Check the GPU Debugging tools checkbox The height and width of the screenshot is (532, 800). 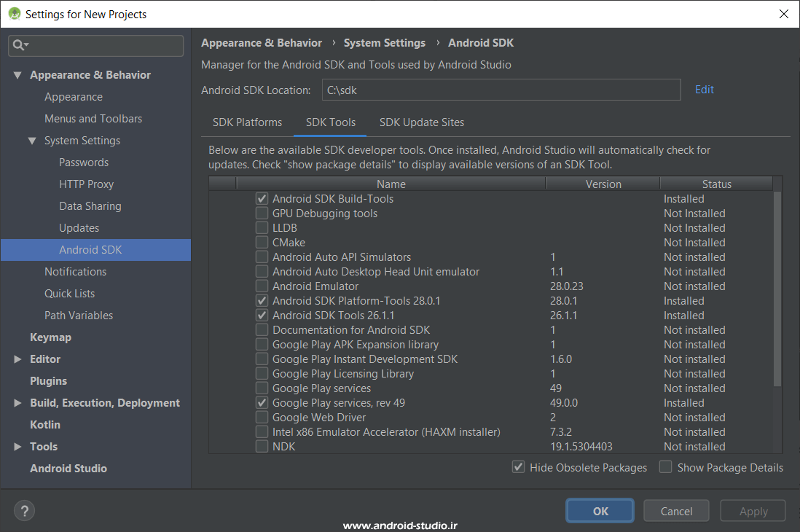262,214
